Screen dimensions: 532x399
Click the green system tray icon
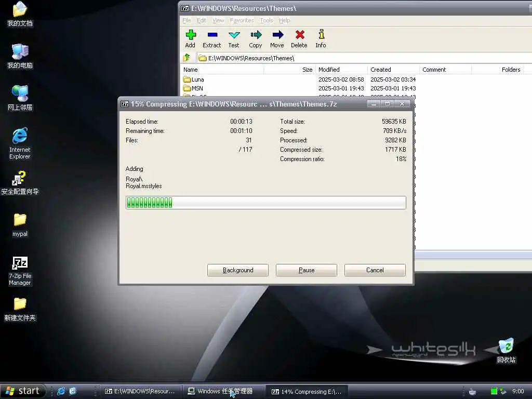coord(494,392)
